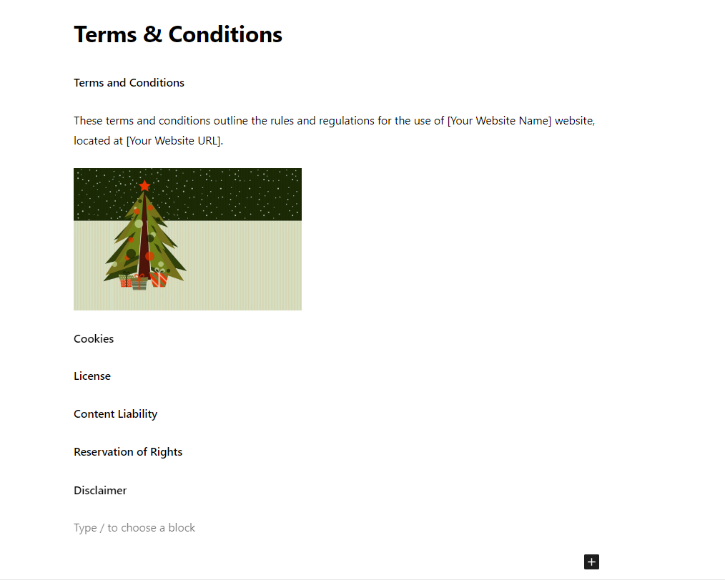This screenshot has width=725, height=588.
Task: Click the "Terms & Conditions" page title
Action: coord(178,34)
